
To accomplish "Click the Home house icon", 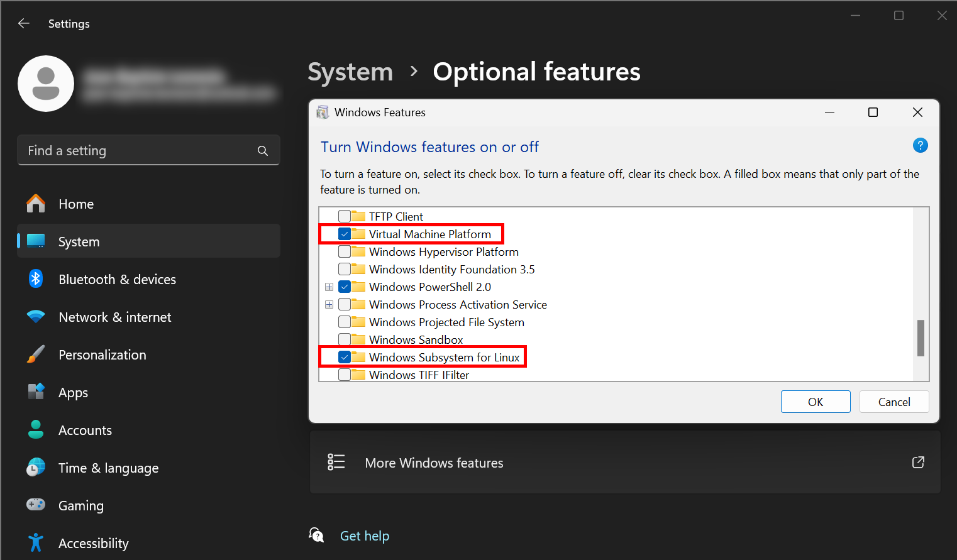I will point(36,204).
